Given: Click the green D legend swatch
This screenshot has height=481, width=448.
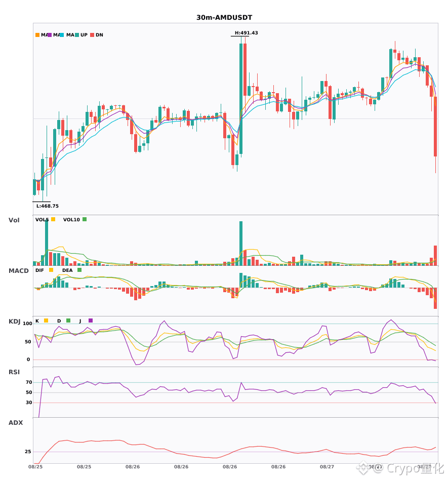Looking at the screenshot, I should pos(68,320).
